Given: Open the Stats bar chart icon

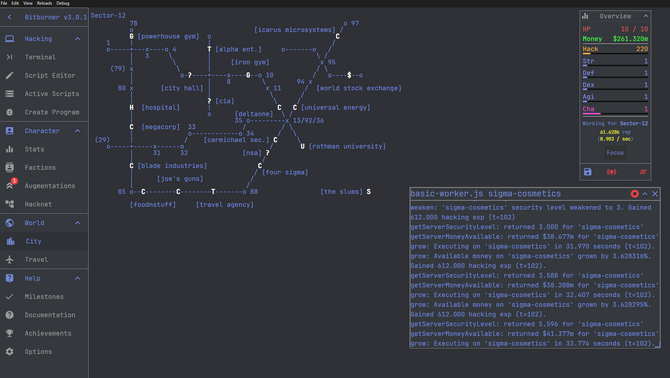Looking at the screenshot, I should coord(9,149).
